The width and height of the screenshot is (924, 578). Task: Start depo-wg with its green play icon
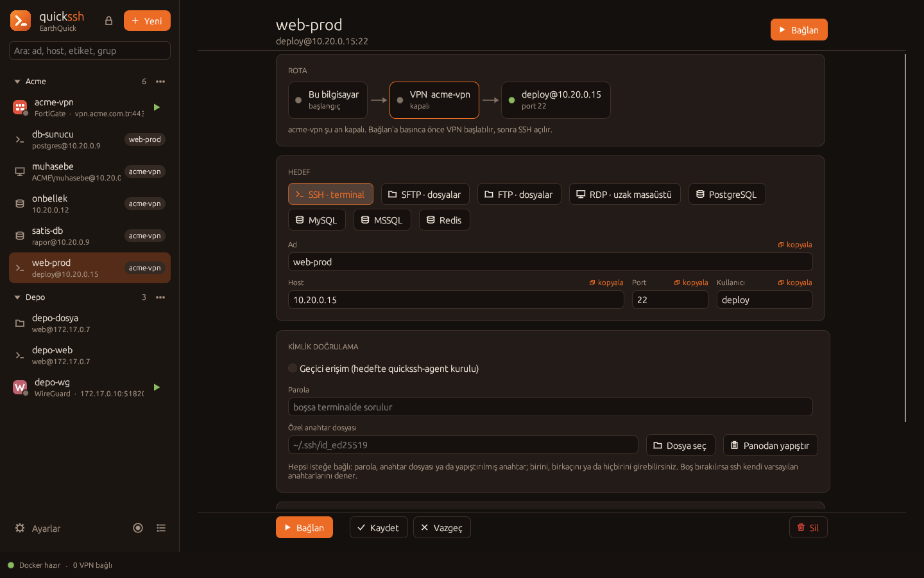pos(157,387)
